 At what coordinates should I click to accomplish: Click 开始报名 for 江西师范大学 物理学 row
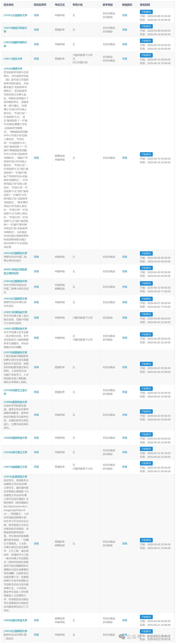pyautogui.click(x=146, y=299)
